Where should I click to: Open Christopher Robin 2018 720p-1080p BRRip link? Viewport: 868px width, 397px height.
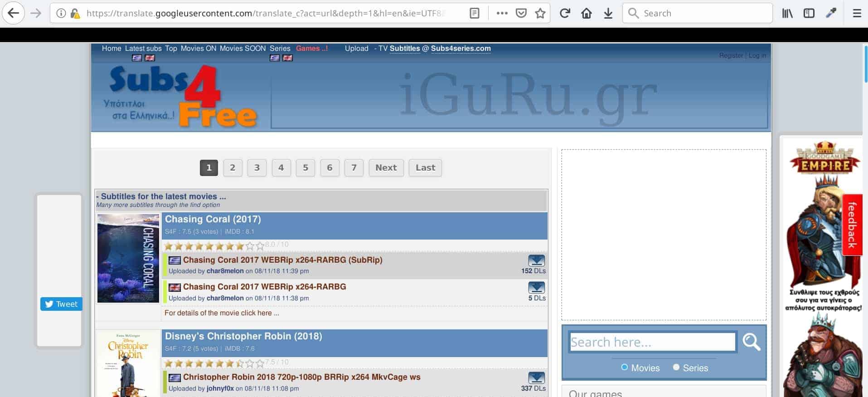[302, 377]
